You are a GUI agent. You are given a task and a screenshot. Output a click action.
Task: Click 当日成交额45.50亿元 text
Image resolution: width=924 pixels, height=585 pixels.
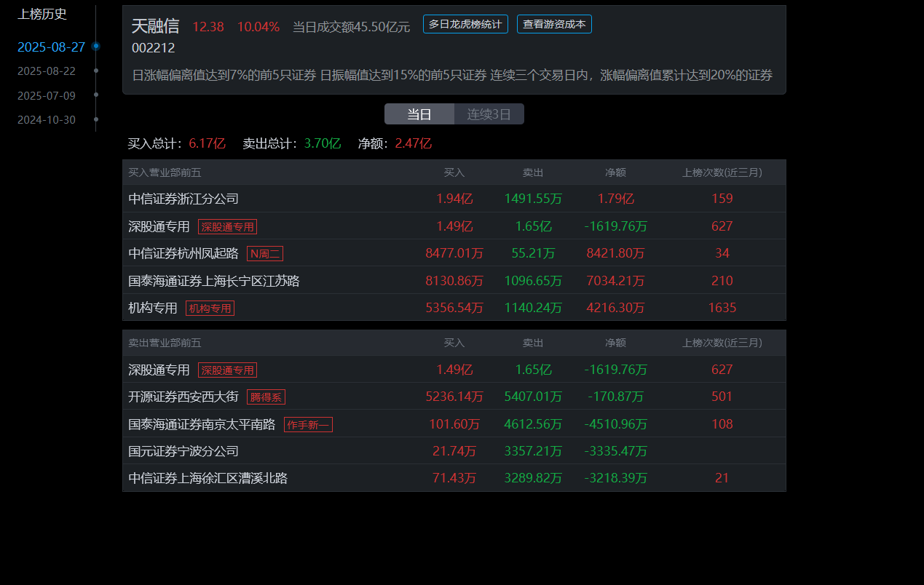351,27
